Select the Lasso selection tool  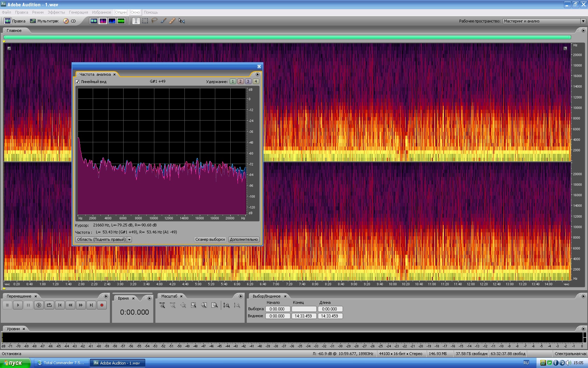(154, 21)
